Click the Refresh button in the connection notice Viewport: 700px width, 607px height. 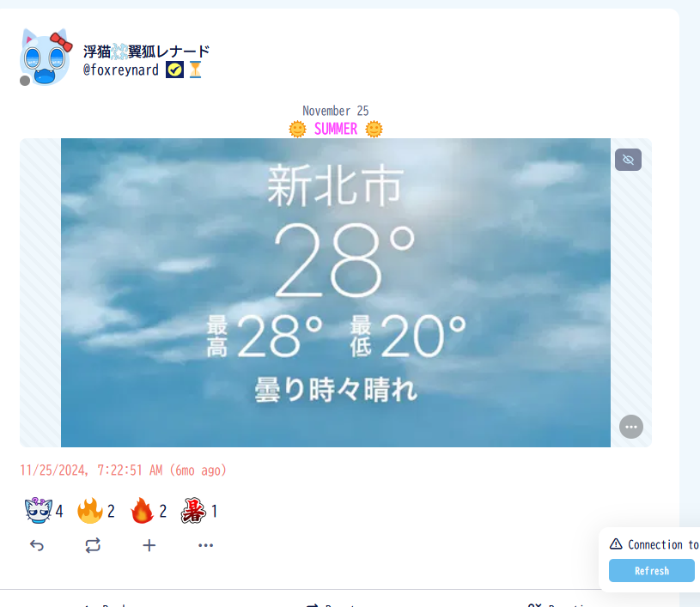pos(652,571)
